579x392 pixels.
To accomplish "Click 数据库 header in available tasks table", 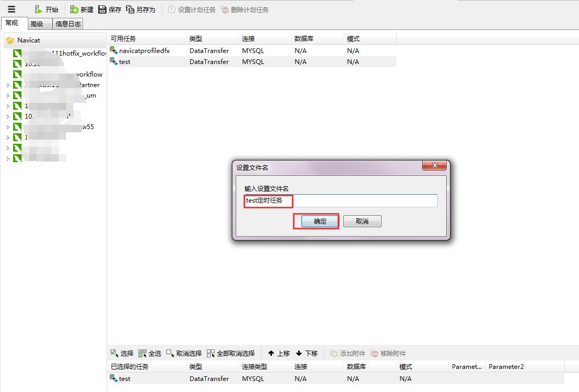I will coord(317,39).
